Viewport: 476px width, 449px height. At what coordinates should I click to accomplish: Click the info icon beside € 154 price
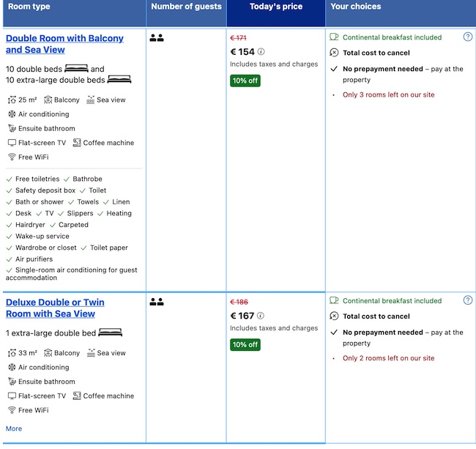pyautogui.click(x=261, y=52)
